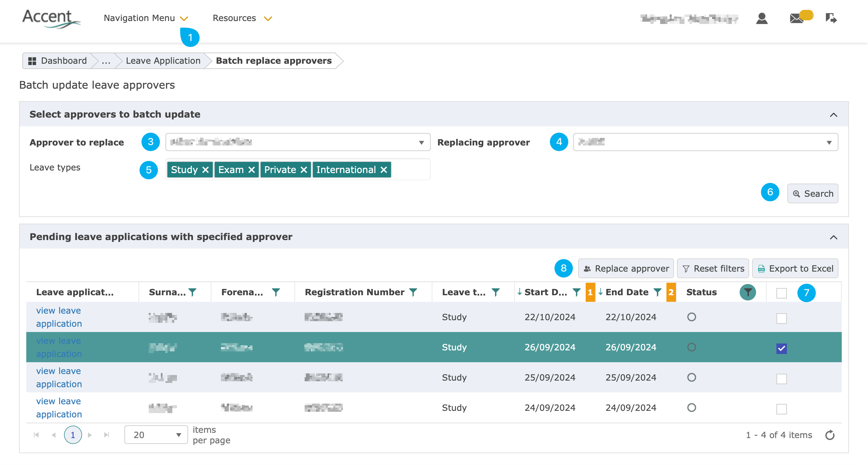Open the Navigation Menu dropdown

pyautogui.click(x=145, y=18)
